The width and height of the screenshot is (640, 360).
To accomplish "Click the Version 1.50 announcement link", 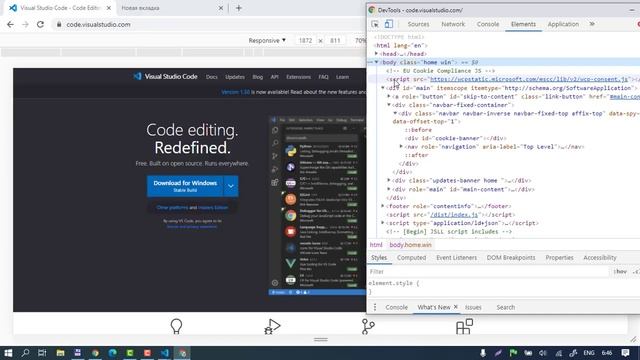I will (x=236, y=92).
